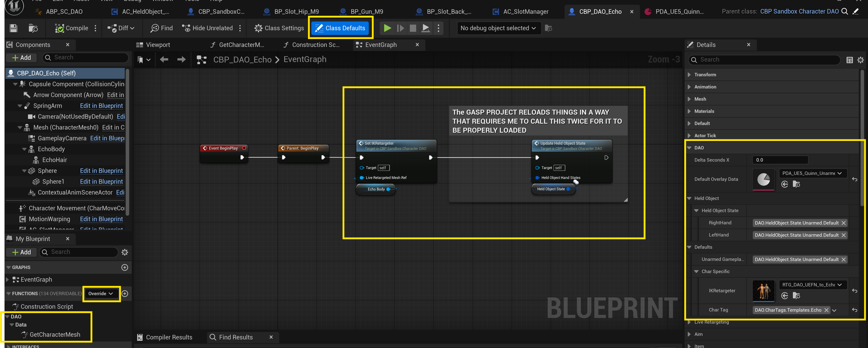Viewport: 868px width, 348px height.
Task: Reset Default Overlay Data to default
Action: click(854, 179)
